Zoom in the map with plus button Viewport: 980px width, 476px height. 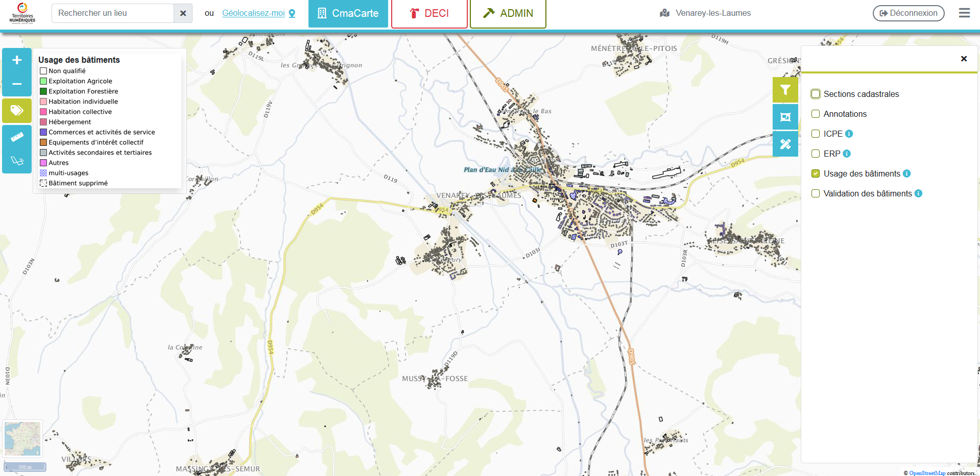pyautogui.click(x=17, y=60)
